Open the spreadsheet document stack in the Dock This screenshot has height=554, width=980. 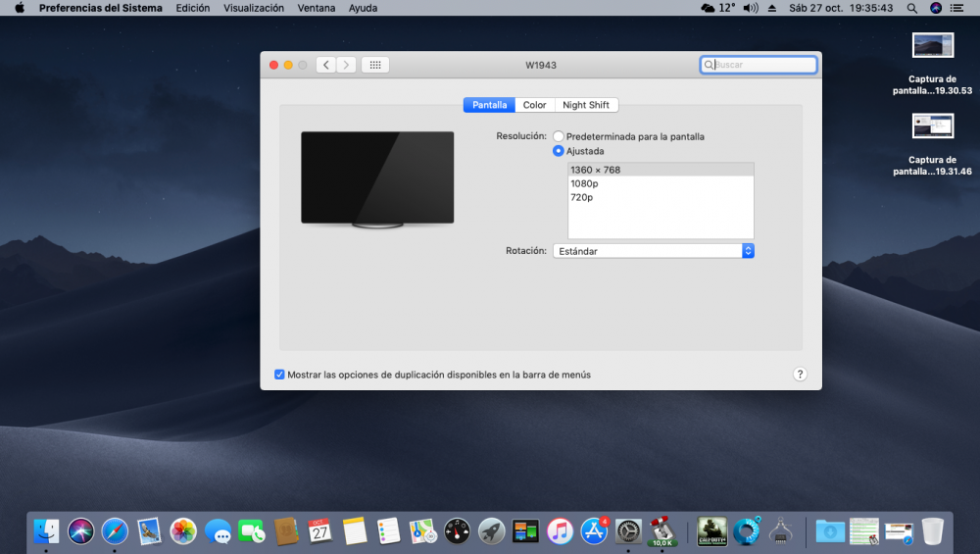click(x=864, y=531)
